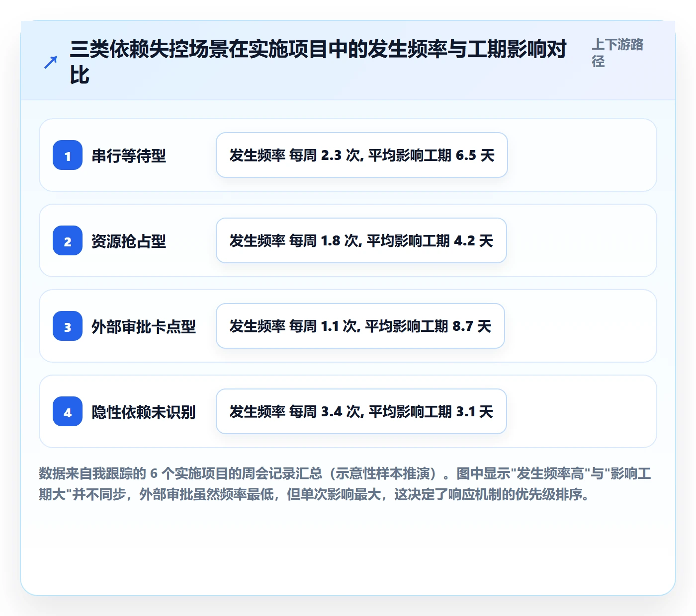Click the blue arrow icon beside the title

coord(51,62)
